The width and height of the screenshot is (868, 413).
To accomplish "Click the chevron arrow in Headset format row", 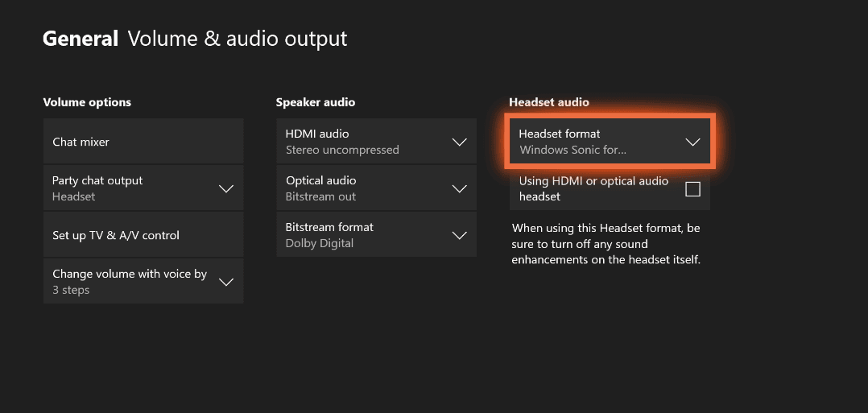I will (x=692, y=142).
